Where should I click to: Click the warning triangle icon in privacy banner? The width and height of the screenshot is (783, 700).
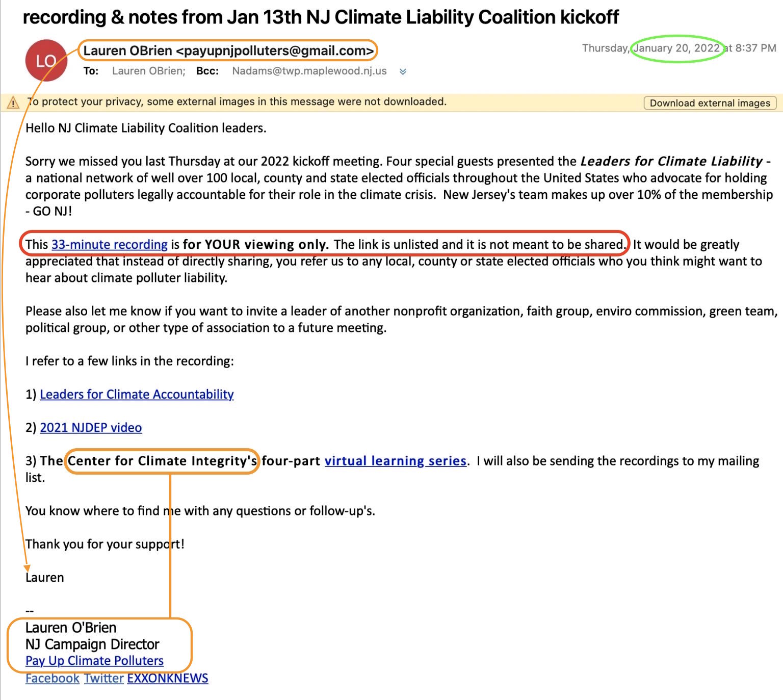pos(13,103)
